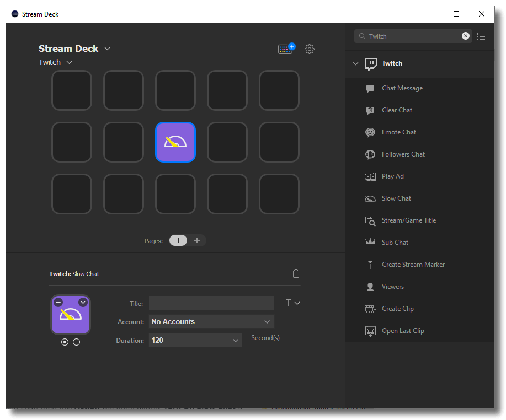Click the Chat Message icon
This screenshot has width=506, height=420.
pyautogui.click(x=370, y=88)
